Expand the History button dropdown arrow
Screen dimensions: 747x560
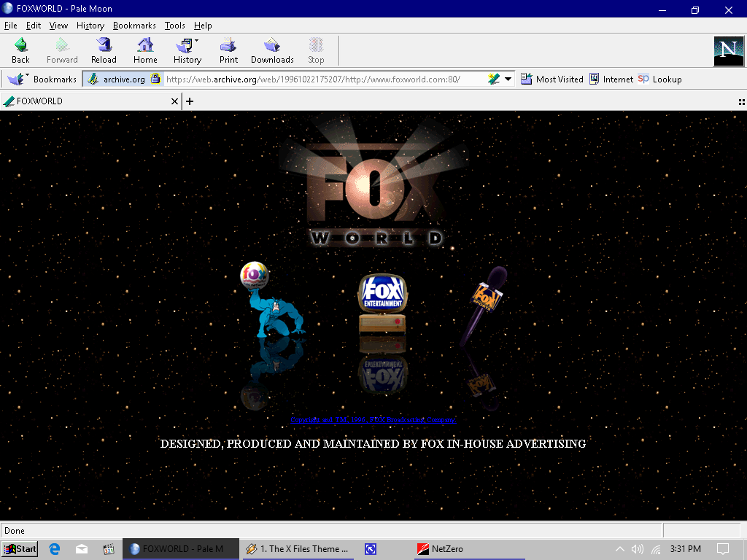pyautogui.click(x=196, y=41)
